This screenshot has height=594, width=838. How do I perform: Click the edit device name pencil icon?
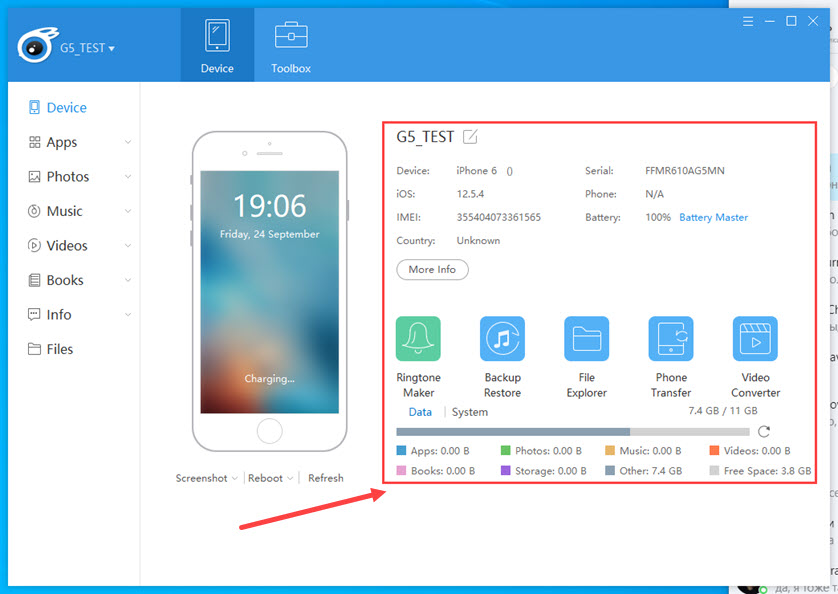470,137
